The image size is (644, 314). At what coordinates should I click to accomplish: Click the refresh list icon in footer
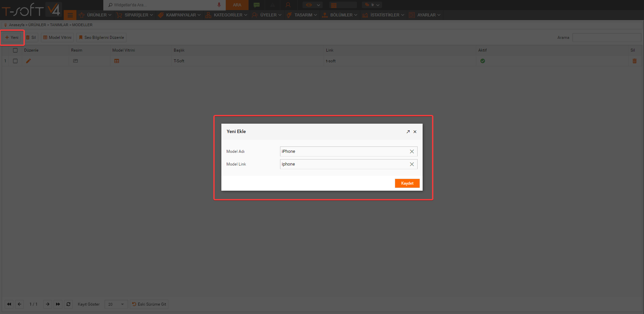pyautogui.click(x=68, y=304)
